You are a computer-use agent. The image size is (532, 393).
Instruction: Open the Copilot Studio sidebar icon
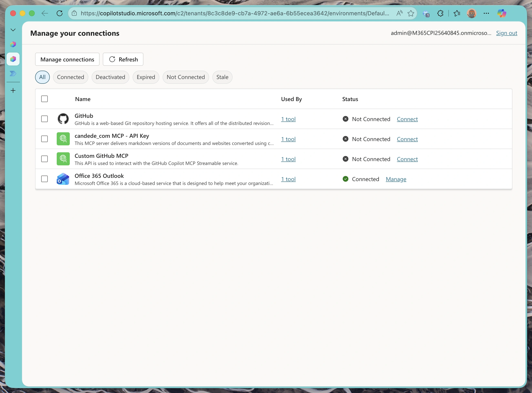[13, 59]
